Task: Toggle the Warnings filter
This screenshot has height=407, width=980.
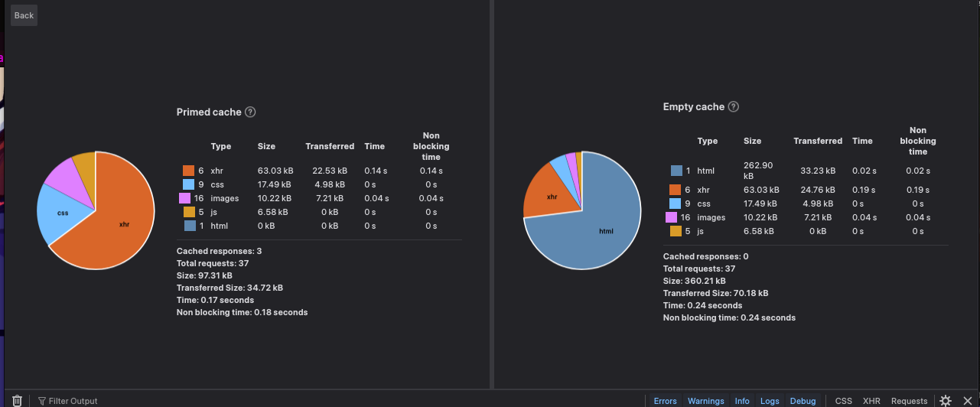Action: click(x=705, y=401)
